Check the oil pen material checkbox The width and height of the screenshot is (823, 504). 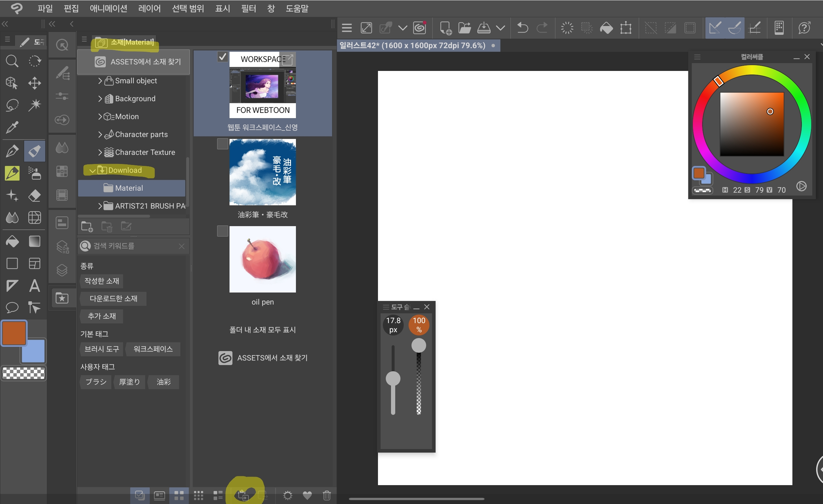point(222,231)
